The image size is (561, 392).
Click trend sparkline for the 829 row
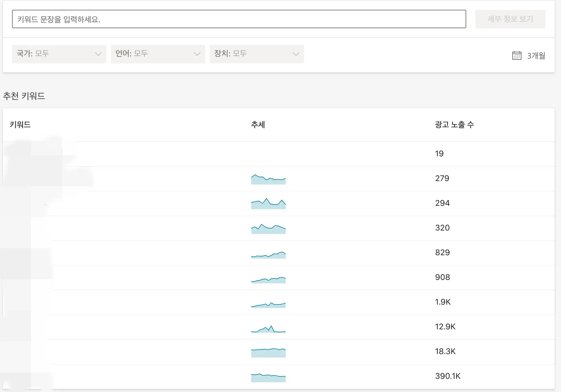point(268,255)
